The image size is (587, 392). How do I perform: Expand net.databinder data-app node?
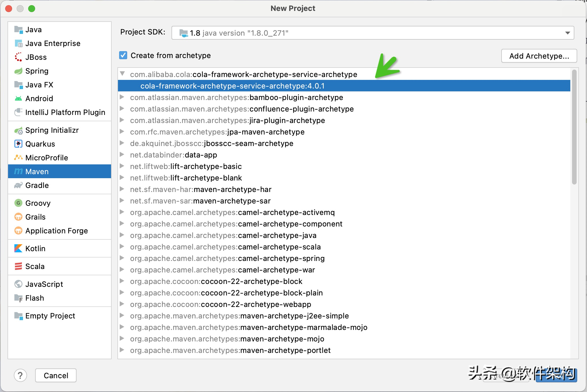tap(122, 155)
